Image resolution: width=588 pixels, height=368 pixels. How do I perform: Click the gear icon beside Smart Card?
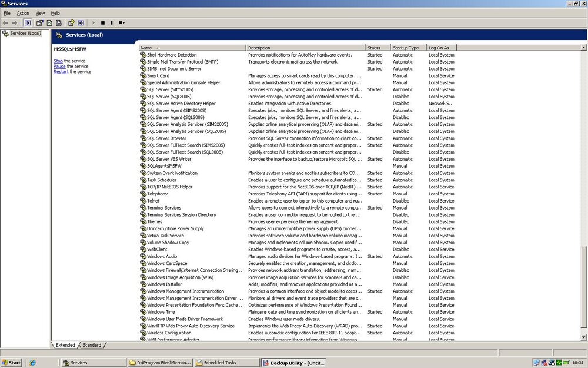coord(143,75)
